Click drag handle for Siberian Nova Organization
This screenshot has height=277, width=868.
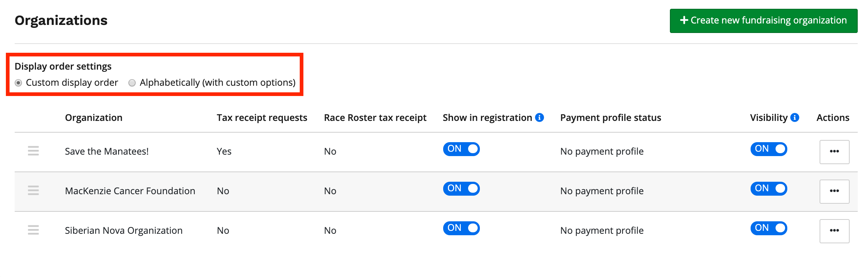pos(33,230)
